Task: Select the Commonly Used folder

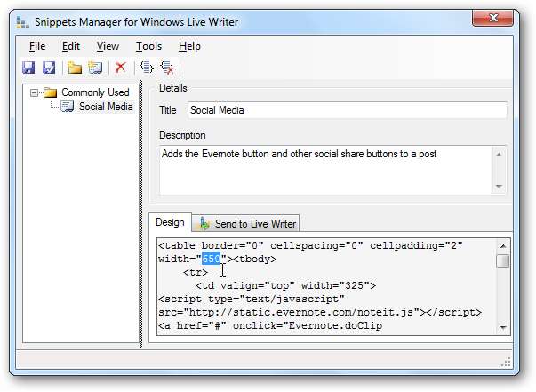Action: point(94,92)
